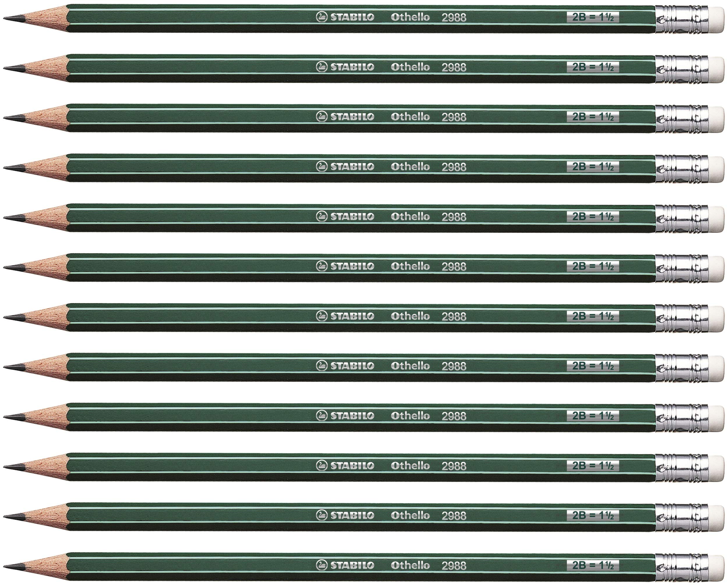Click the STABILO text on the tenth pencil
The height and width of the screenshot is (586, 728).
352,465
